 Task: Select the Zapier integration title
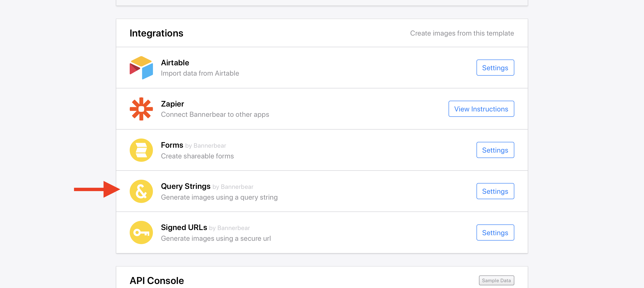tap(172, 104)
